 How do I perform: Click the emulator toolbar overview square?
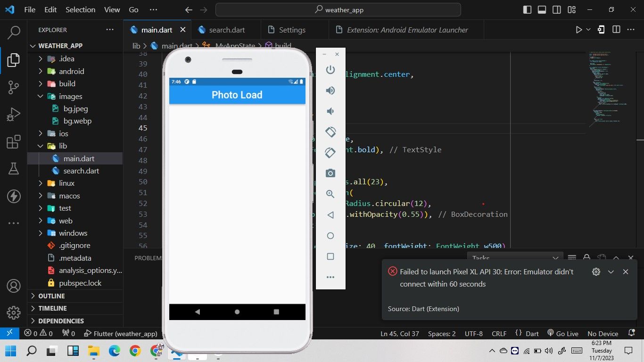click(330, 256)
